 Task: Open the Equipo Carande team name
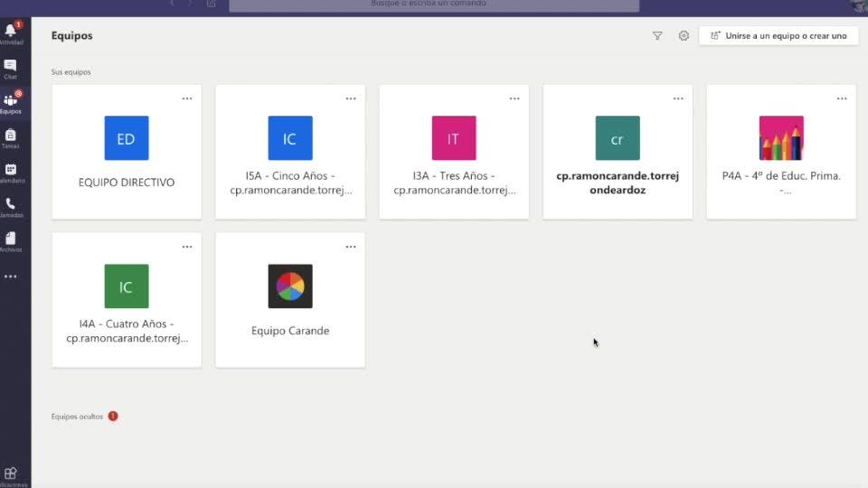tap(290, 331)
